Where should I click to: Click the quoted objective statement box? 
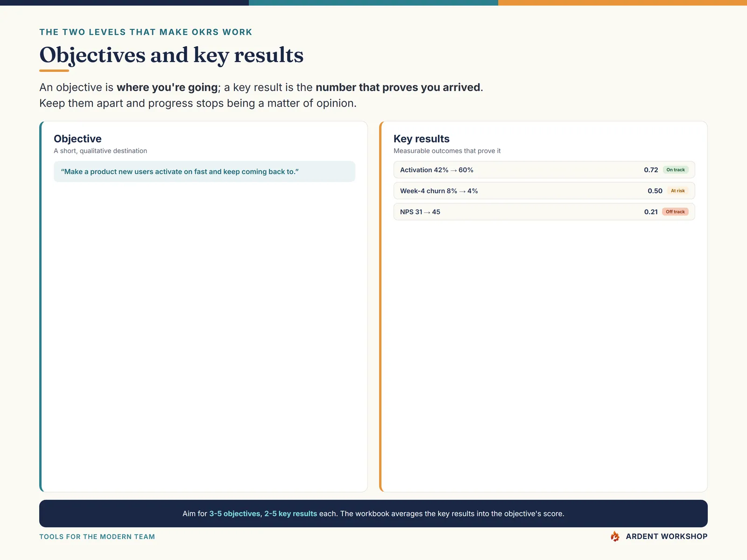(x=204, y=171)
